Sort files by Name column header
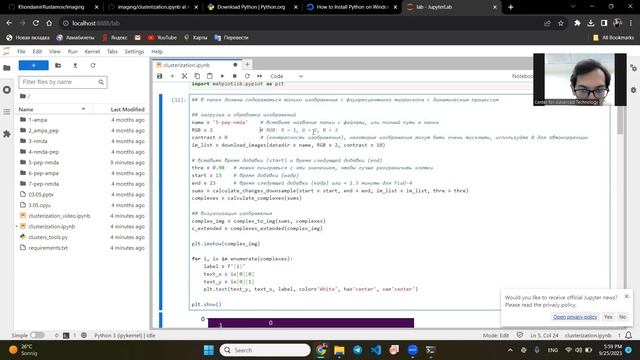The width and height of the screenshot is (640, 360). click(52, 109)
